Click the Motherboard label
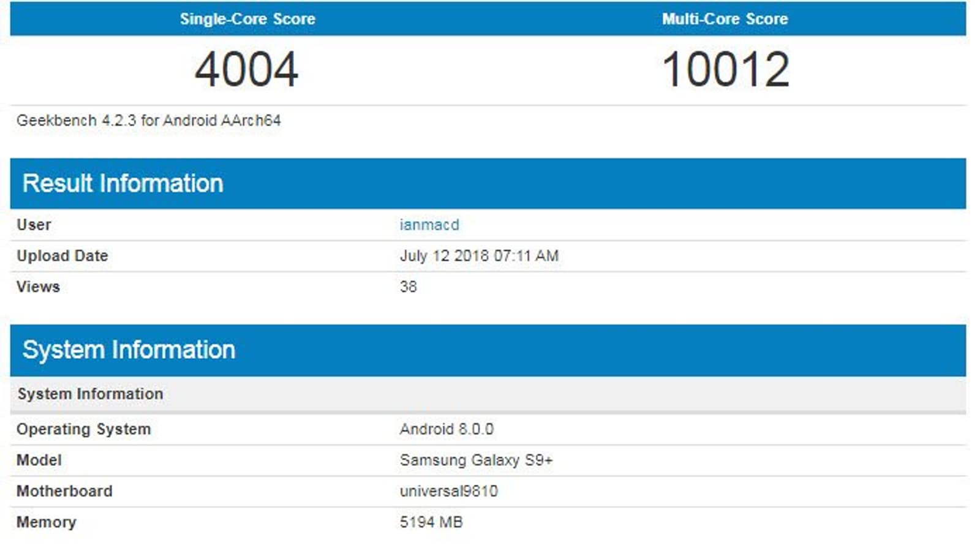Viewport: 980px width, 551px height. pyautogui.click(x=64, y=491)
